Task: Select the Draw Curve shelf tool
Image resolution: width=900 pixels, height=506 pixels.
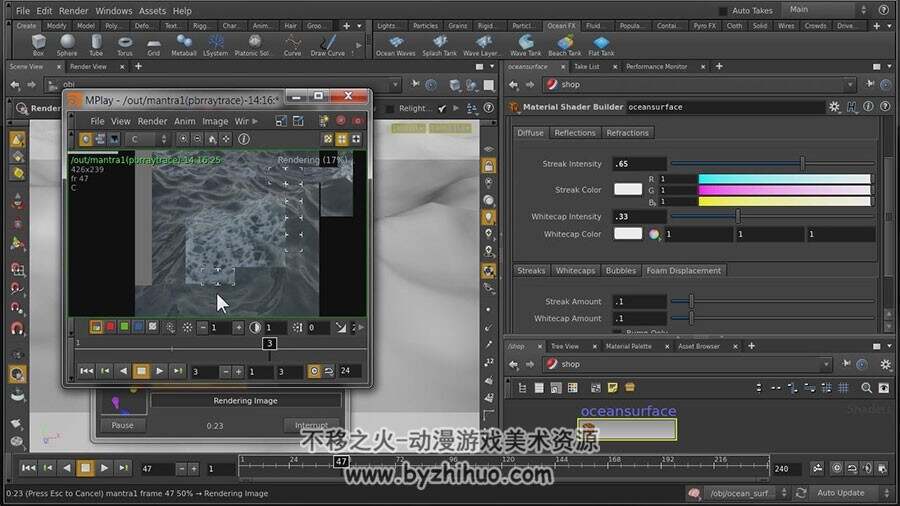Action: [x=328, y=45]
